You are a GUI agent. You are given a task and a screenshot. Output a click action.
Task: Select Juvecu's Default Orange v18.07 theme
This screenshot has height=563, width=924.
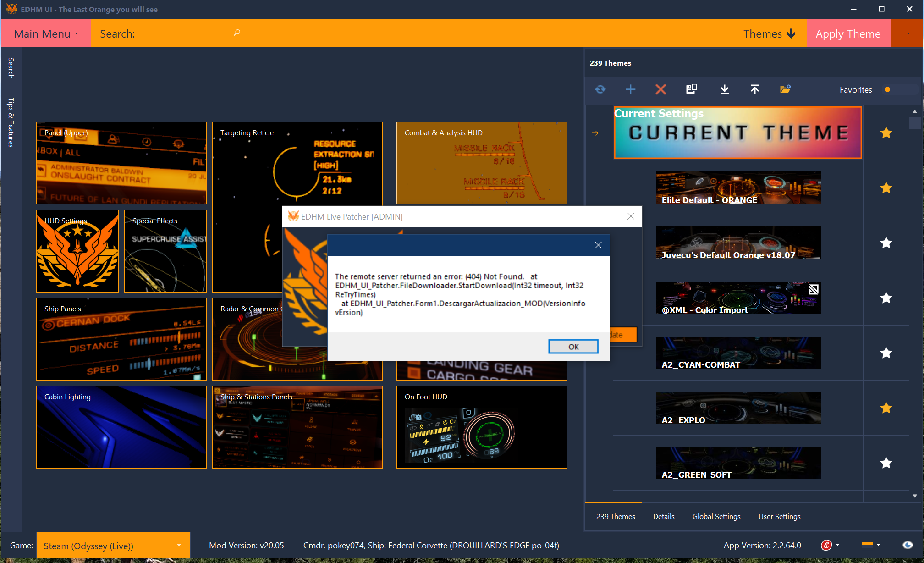tap(738, 243)
